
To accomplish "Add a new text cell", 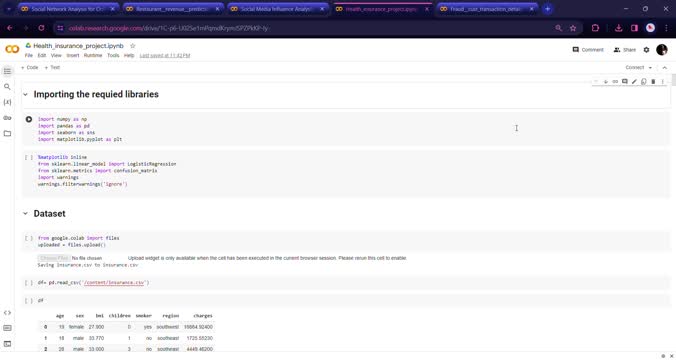I will pos(52,68).
